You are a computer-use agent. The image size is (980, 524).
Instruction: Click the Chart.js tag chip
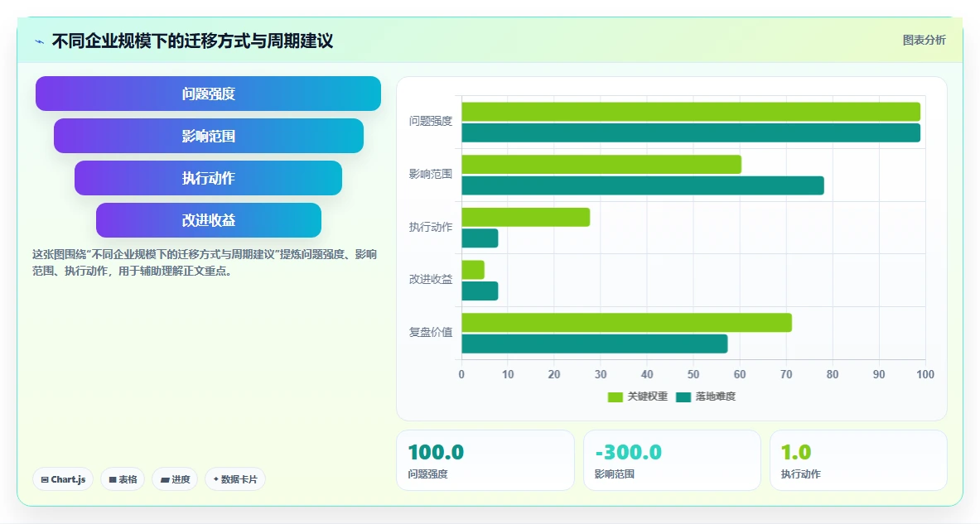[x=63, y=479]
